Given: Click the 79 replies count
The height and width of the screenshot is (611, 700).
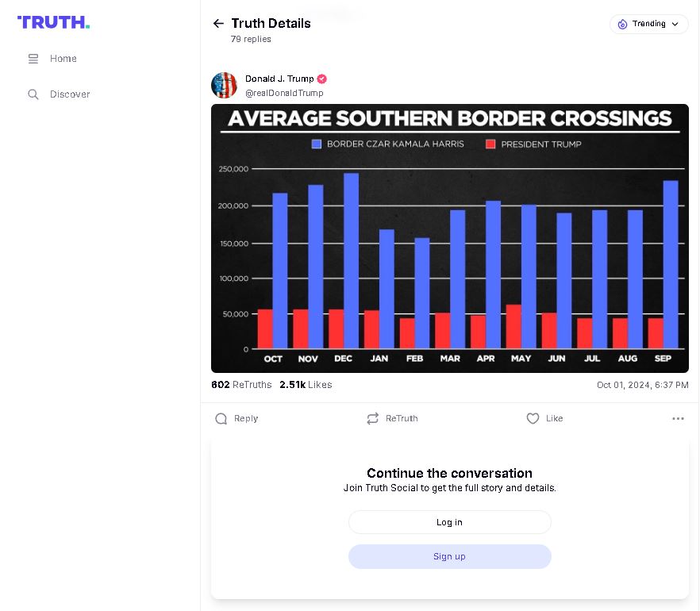Looking at the screenshot, I should coord(251,39).
